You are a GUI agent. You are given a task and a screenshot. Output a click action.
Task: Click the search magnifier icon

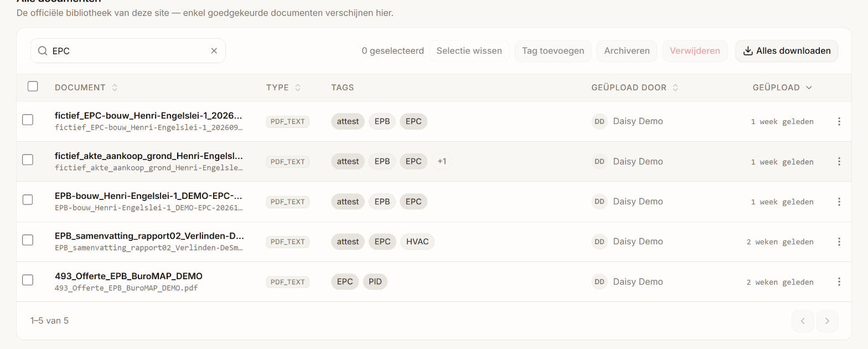click(x=43, y=51)
